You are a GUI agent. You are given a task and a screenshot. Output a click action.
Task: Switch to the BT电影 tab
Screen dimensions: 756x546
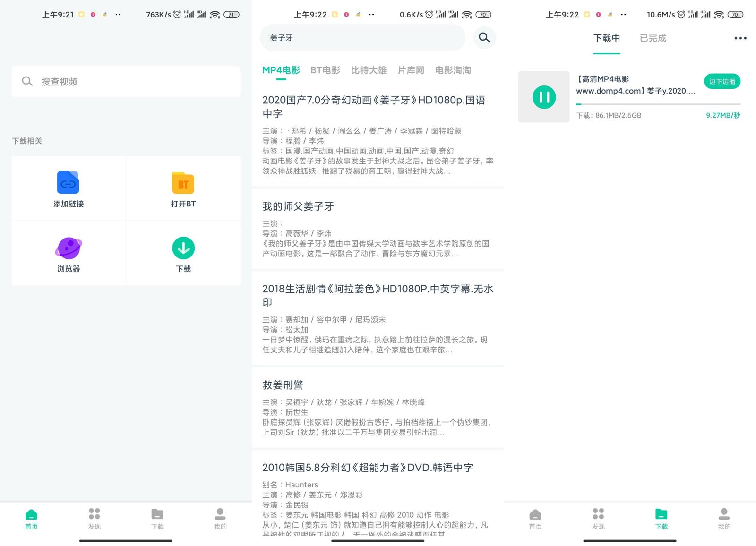coord(325,70)
